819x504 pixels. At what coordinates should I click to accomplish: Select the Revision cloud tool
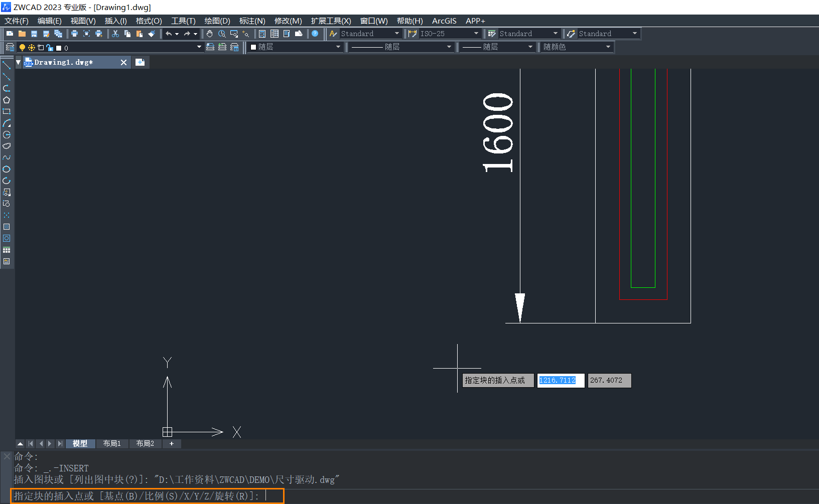tap(7, 146)
